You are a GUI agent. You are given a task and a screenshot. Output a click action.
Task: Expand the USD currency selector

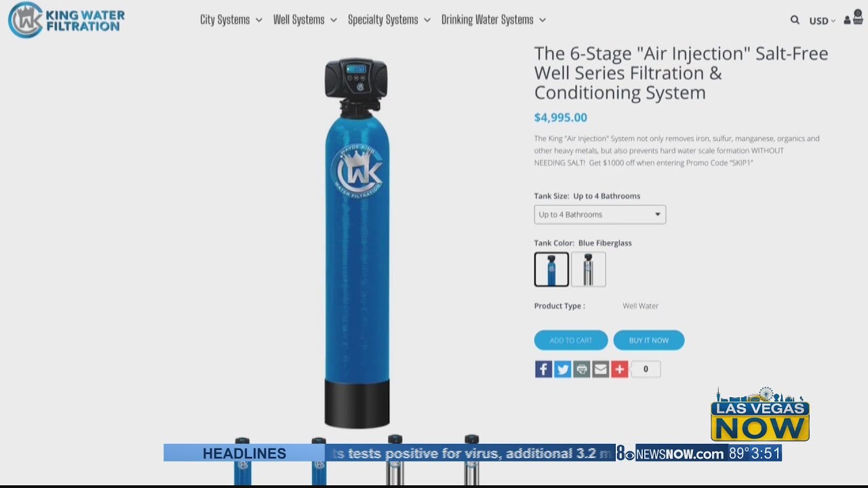coord(822,21)
